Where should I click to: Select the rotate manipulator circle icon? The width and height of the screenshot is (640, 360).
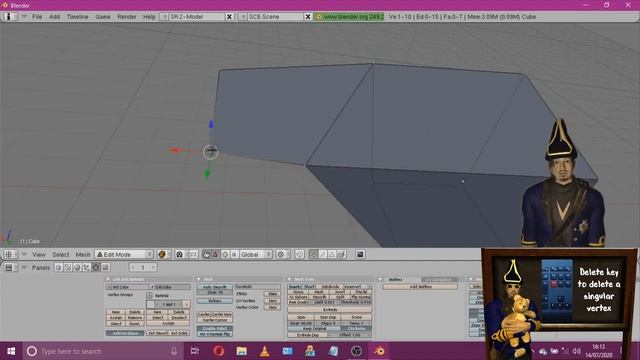[225, 254]
